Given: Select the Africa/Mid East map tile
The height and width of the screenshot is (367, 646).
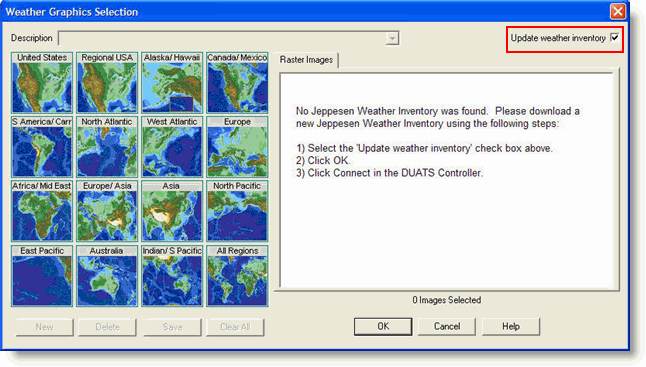Looking at the screenshot, I should [42, 211].
